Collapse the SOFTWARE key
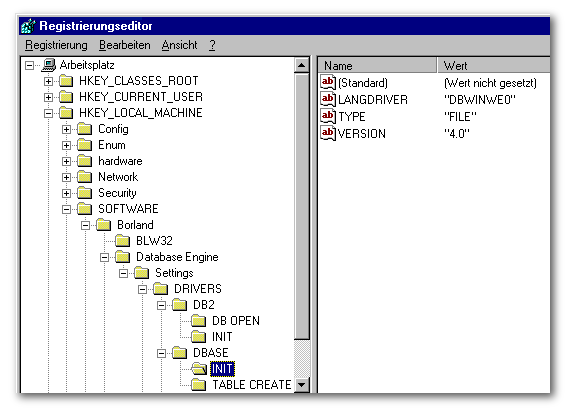Image resolution: width=570 pixels, height=410 pixels. point(67,209)
